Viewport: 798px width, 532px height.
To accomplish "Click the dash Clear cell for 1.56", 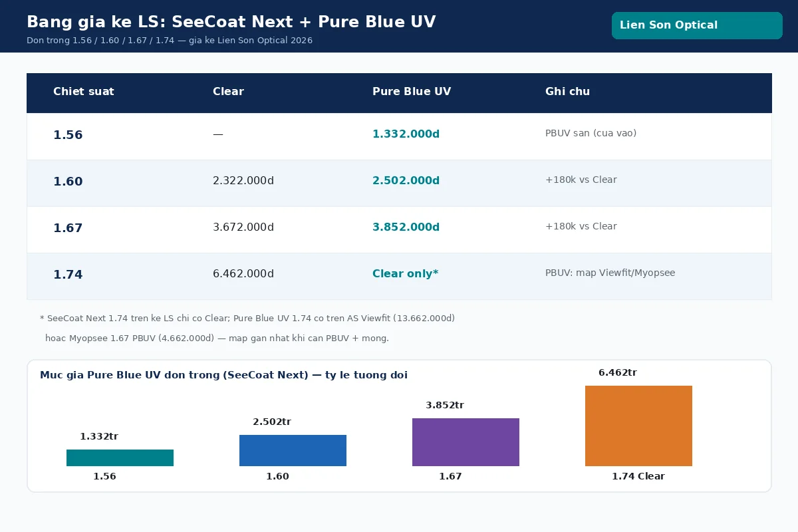I will 218,134.
